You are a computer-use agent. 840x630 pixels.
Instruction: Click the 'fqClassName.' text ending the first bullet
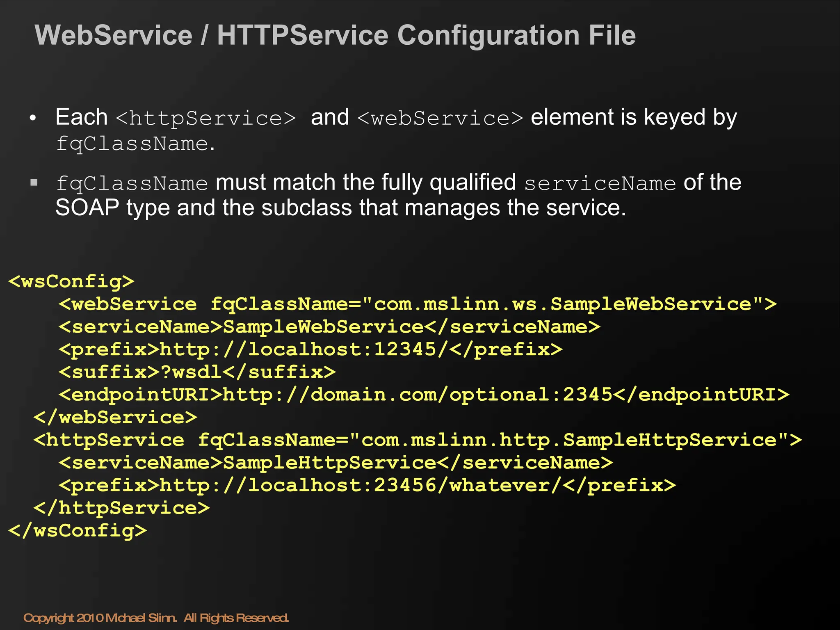pos(135,144)
